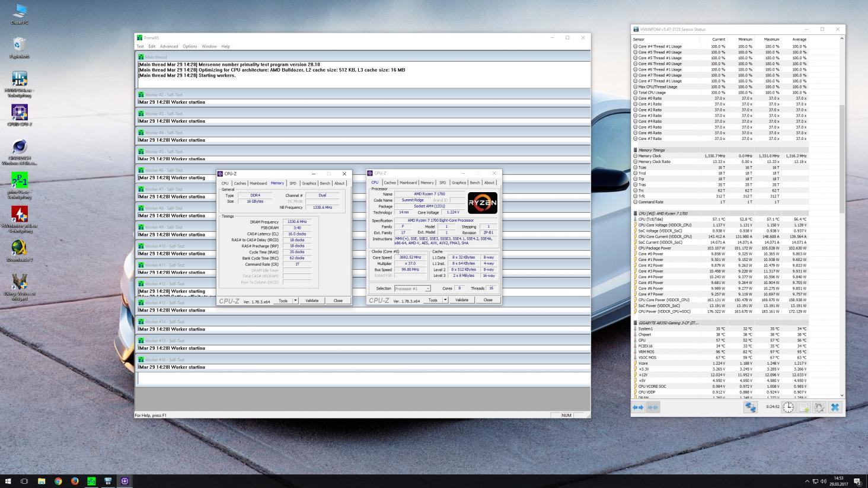Switch to Prime95 green taskbar icon

91,481
